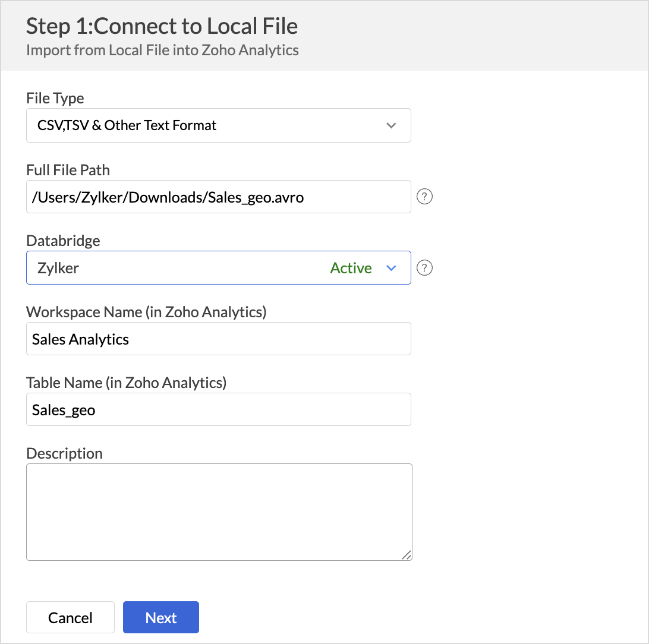Click the green Active status text
The height and width of the screenshot is (644, 649).
tap(351, 268)
